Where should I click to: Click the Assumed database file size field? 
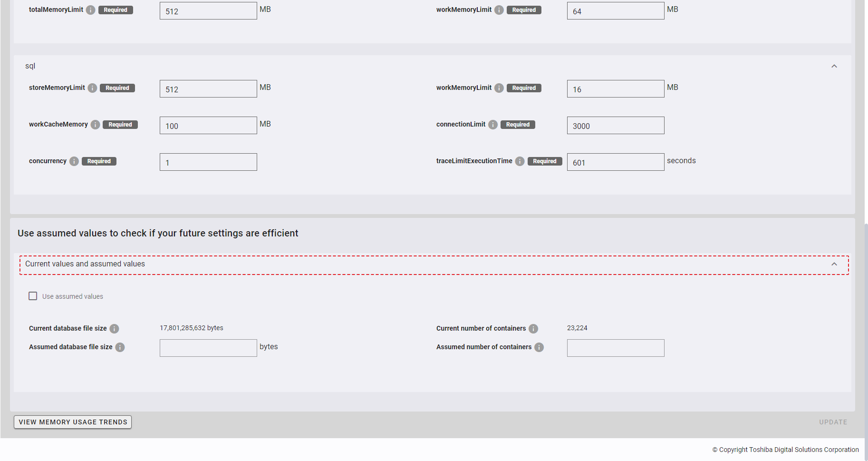point(208,348)
